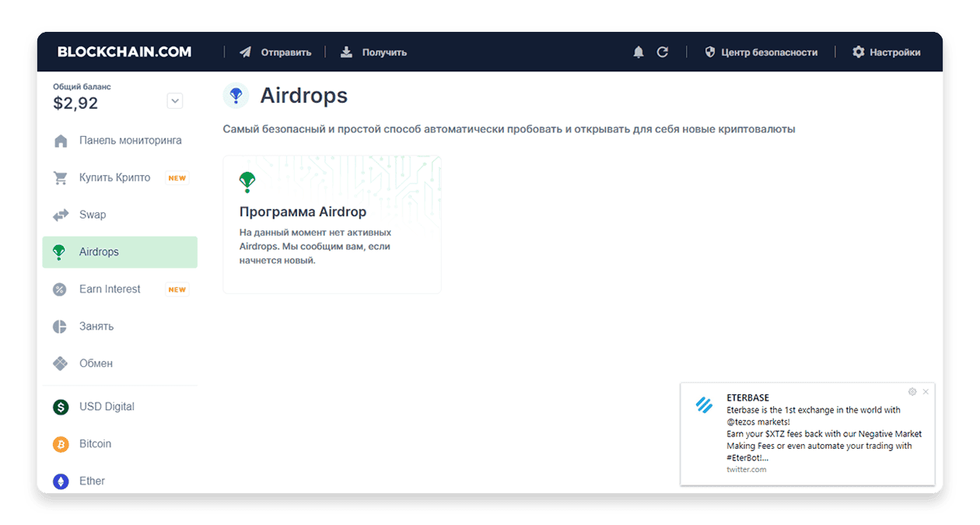Click the shield security icon
The width and height of the screenshot is (980, 525).
(x=709, y=52)
